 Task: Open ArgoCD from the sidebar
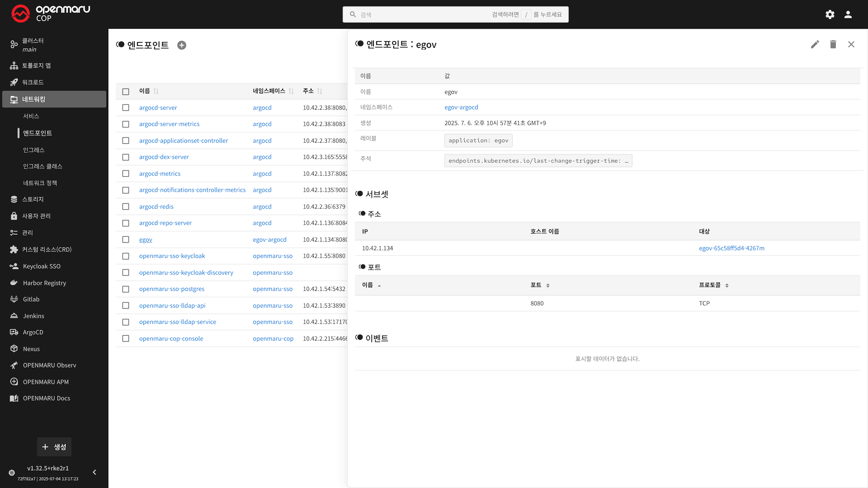coord(33,332)
